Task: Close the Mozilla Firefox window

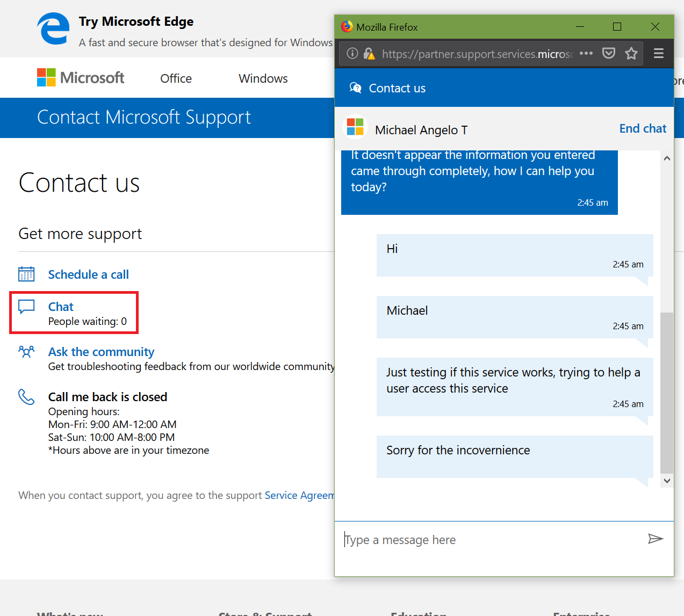Action: click(x=655, y=26)
